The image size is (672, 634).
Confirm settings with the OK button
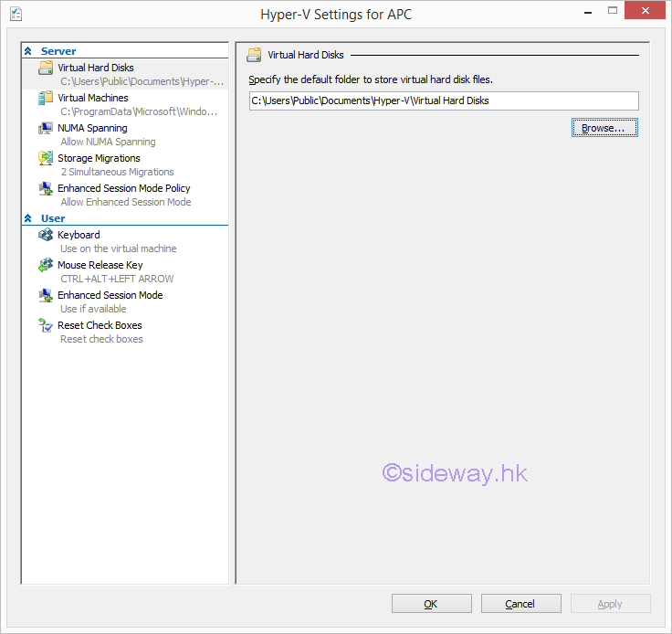click(432, 604)
